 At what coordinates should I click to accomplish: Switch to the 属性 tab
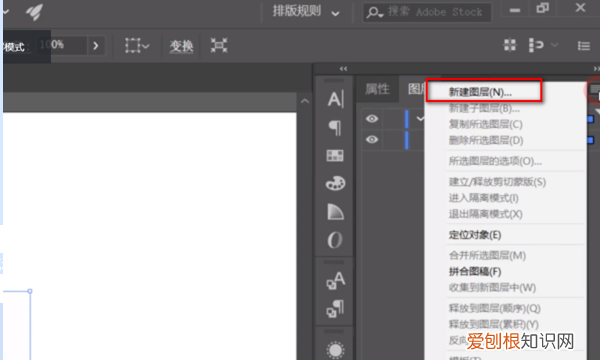click(x=377, y=89)
